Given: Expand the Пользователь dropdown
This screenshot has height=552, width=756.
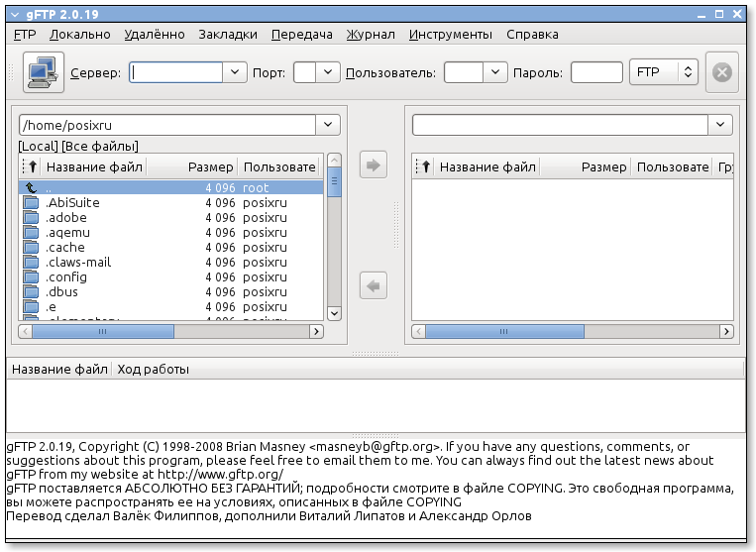Looking at the screenshot, I should click(x=495, y=72).
